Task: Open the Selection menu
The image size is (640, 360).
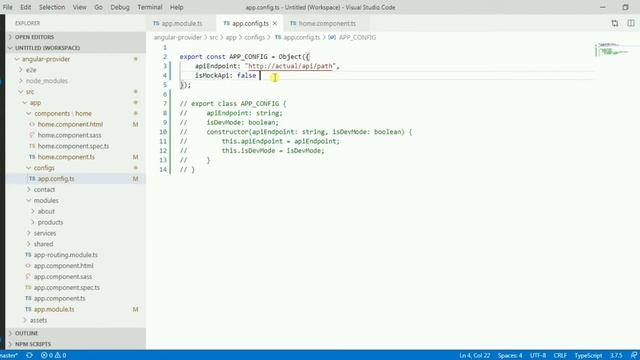Action: (52, 7)
